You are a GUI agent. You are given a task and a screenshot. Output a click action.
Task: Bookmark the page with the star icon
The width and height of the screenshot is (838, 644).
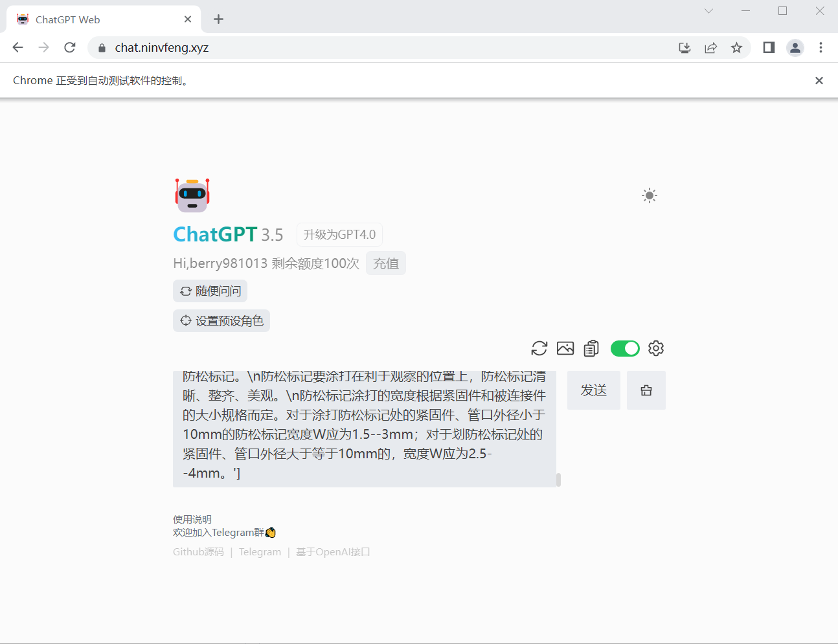737,47
